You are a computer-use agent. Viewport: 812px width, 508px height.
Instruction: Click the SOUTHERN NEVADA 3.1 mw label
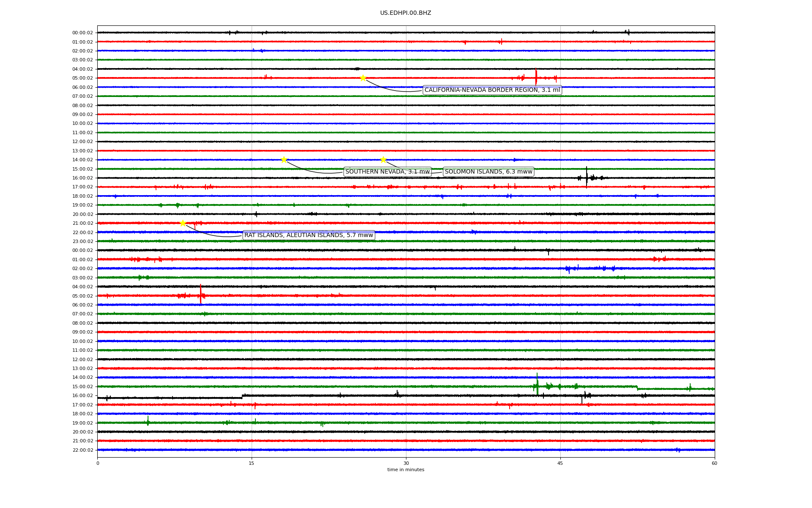[x=387, y=171]
